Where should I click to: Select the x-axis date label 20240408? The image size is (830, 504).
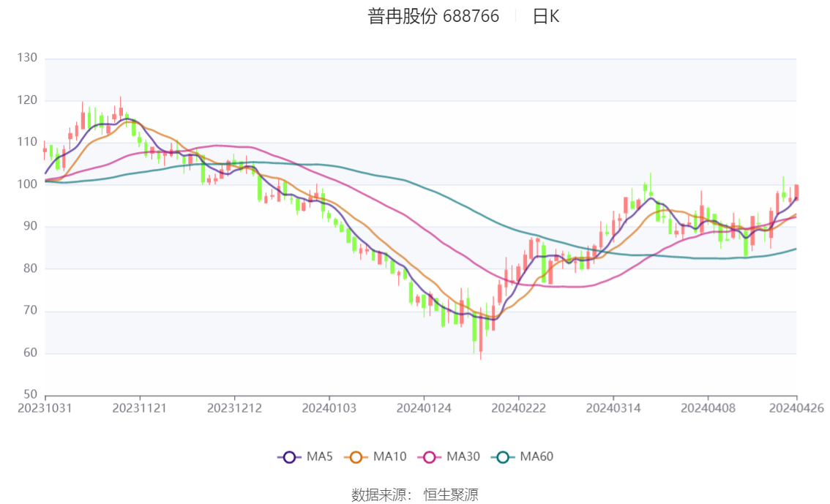(x=709, y=408)
